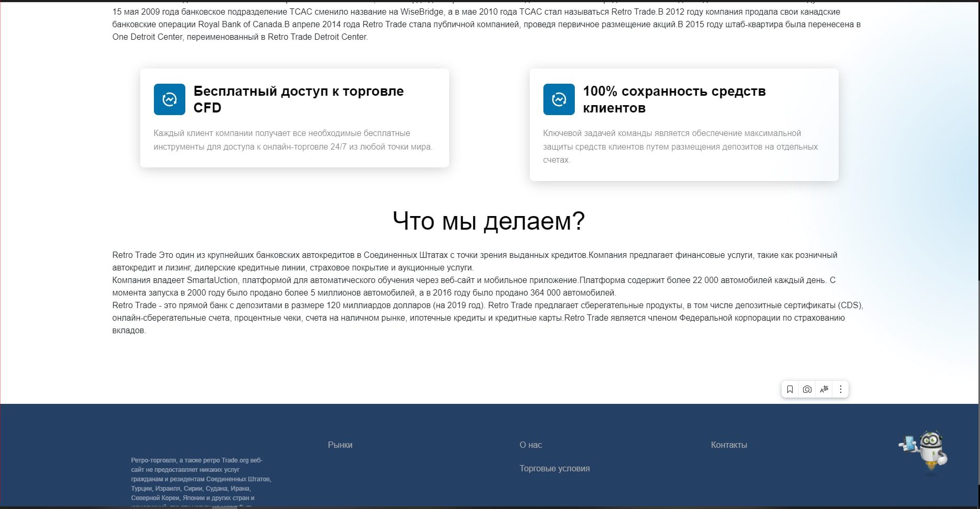Open the three-dot more options menu

(841, 389)
